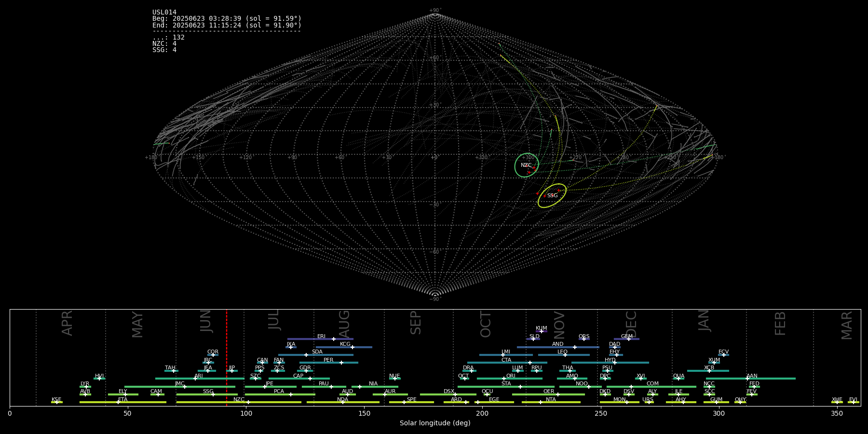868x434 pixels.
Task: Click the HYD shower label
Action: pyautogui.click(x=610, y=360)
